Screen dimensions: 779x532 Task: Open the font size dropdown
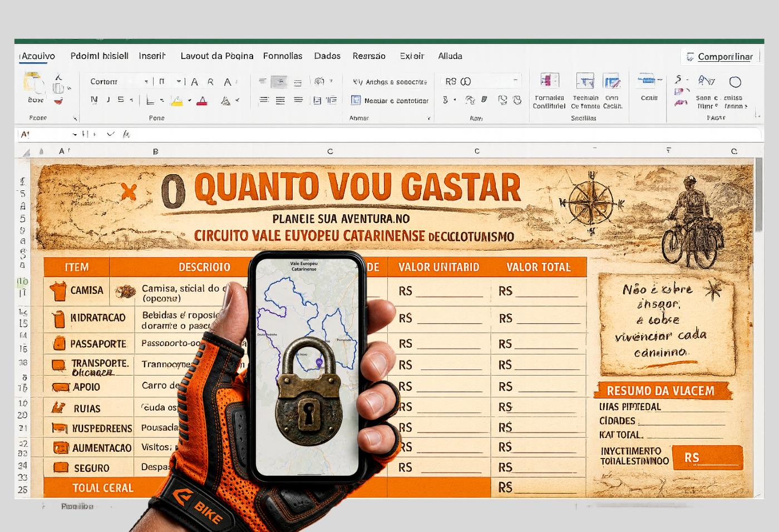[x=179, y=81]
